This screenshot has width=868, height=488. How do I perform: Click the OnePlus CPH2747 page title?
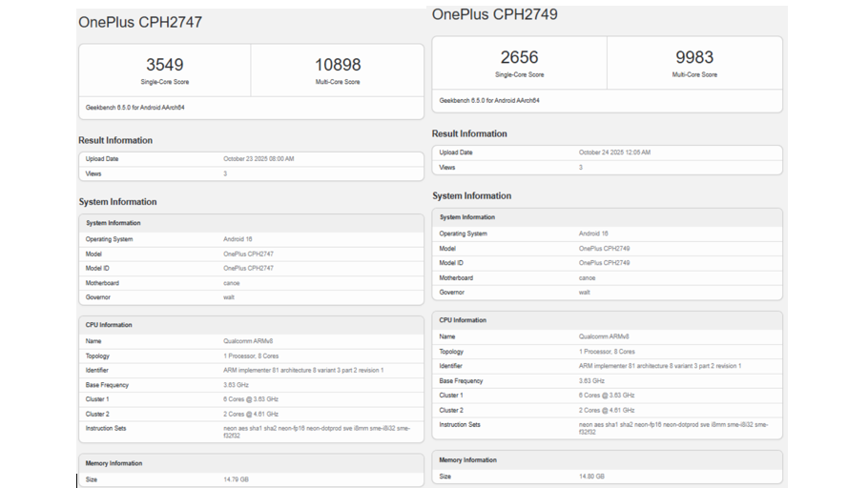140,22
